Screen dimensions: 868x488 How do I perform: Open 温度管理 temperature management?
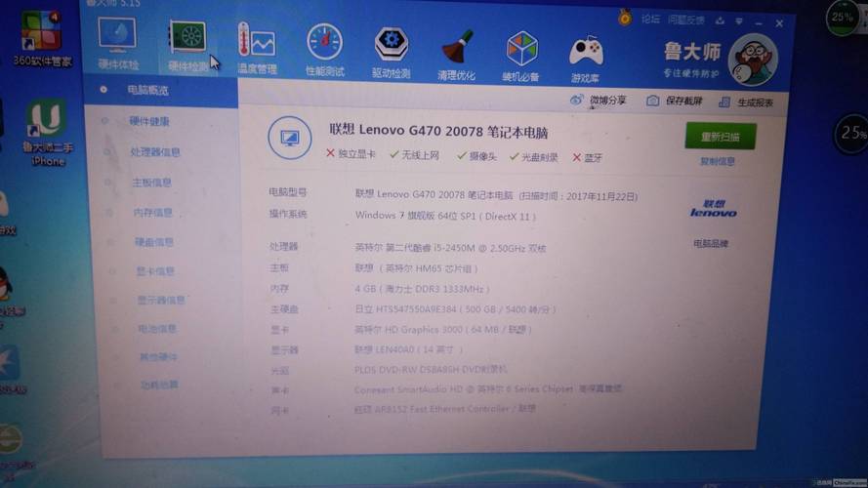tap(257, 49)
